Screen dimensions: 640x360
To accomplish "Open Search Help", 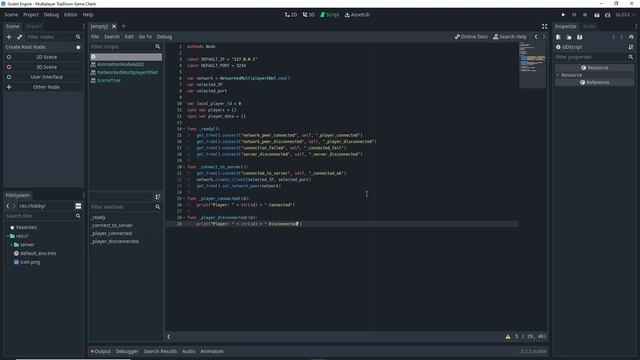I will 510,37.
